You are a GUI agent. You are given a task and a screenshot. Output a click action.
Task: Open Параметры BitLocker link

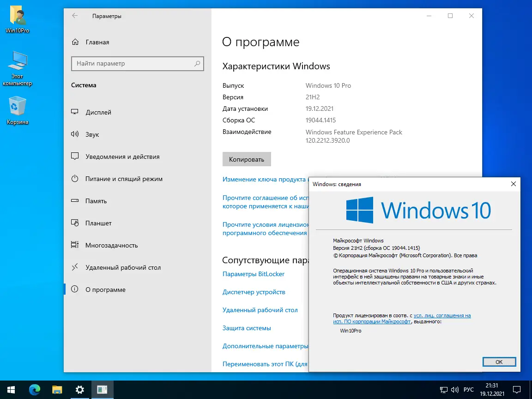[x=254, y=274]
